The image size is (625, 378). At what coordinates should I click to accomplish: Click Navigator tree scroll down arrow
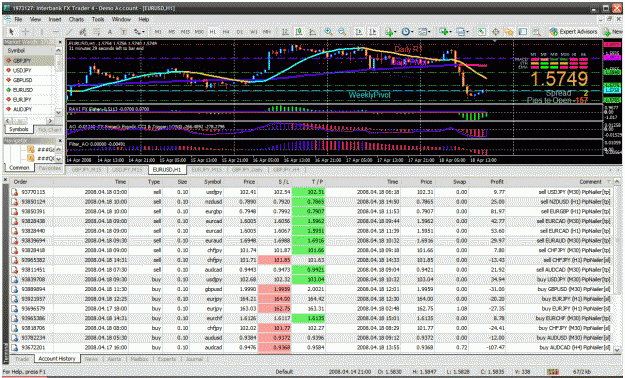(59, 159)
